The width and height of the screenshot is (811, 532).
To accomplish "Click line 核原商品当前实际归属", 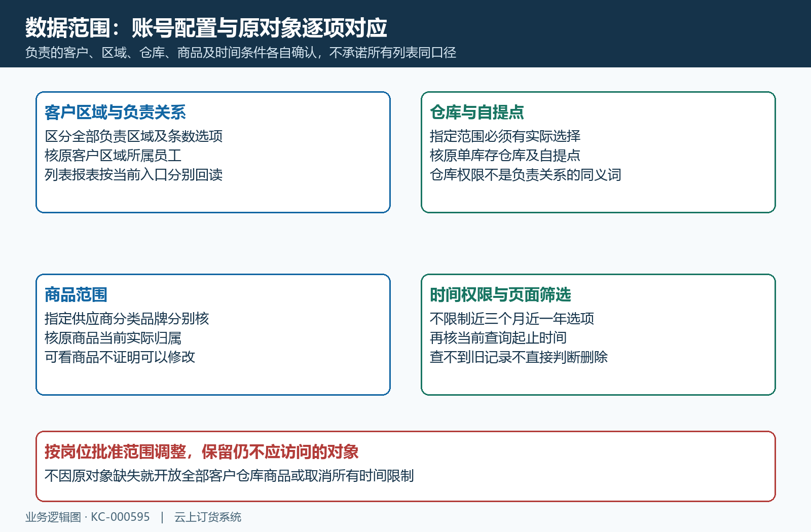I will pos(113,338).
